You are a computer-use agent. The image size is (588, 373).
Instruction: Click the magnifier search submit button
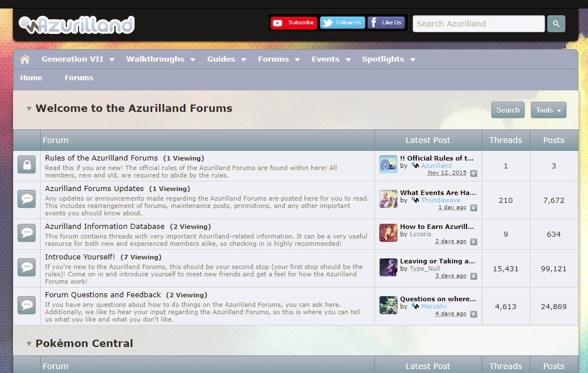tap(556, 24)
